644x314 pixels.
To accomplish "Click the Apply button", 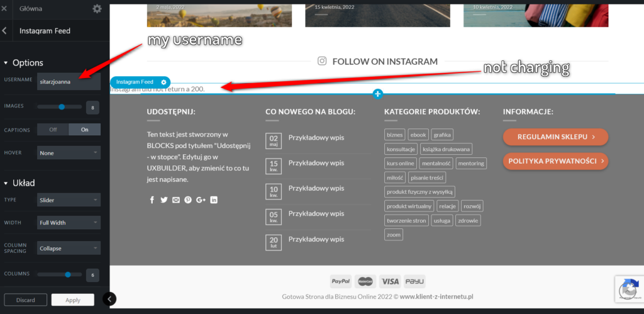I will pos(73,300).
